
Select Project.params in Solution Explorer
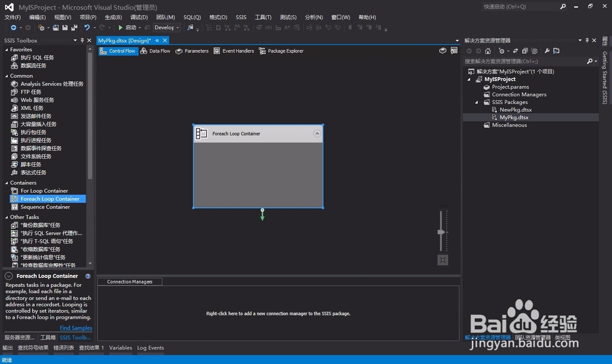[x=510, y=87]
